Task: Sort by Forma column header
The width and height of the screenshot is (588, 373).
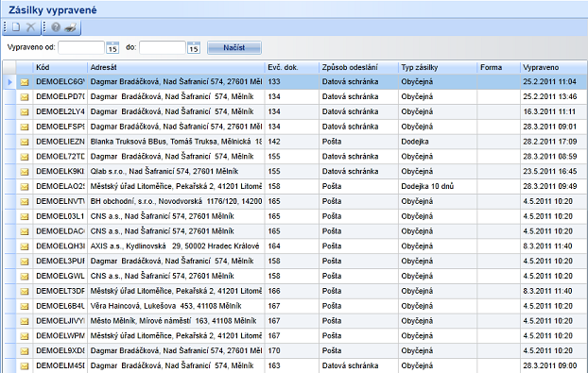Action: tap(499, 67)
